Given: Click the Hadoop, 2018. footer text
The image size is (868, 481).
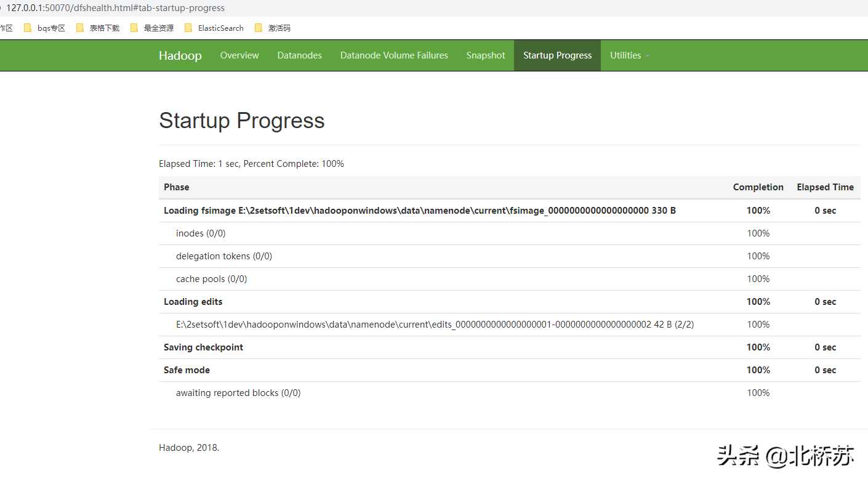Looking at the screenshot, I should (x=189, y=448).
